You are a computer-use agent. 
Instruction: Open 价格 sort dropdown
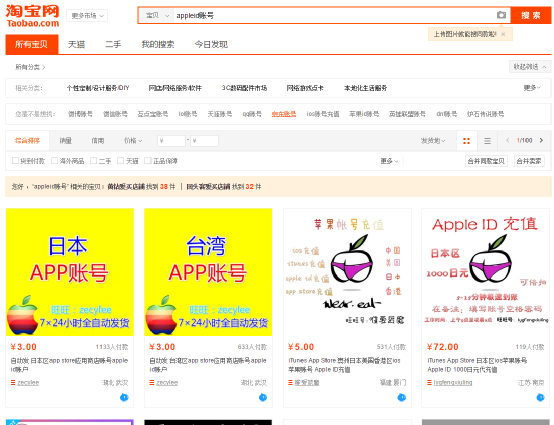click(x=133, y=141)
